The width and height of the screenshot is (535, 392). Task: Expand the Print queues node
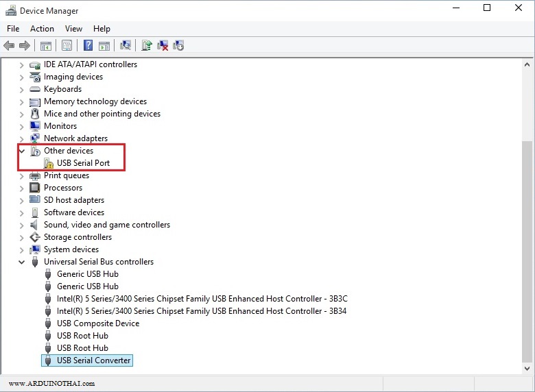[21, 176]
